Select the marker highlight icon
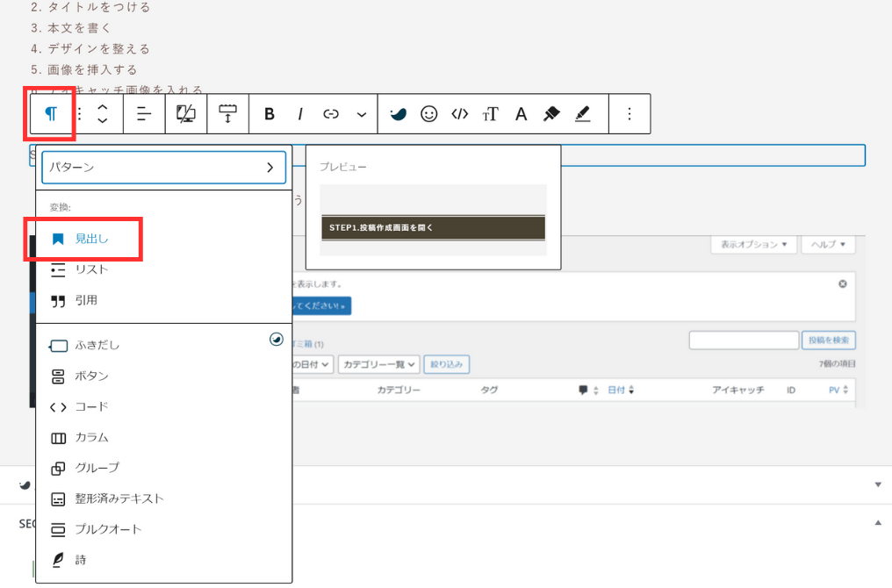 click(551, 114)
